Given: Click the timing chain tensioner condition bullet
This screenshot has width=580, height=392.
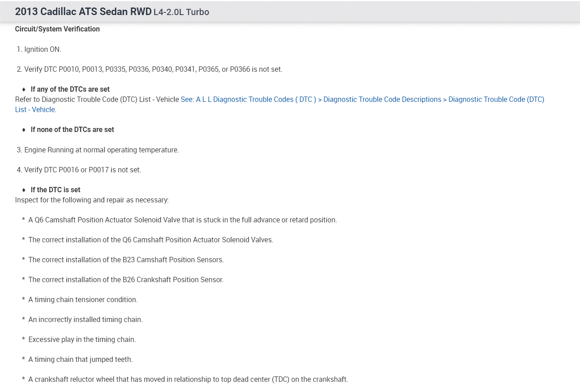Looking at the screenshot, I should (83, 300).
